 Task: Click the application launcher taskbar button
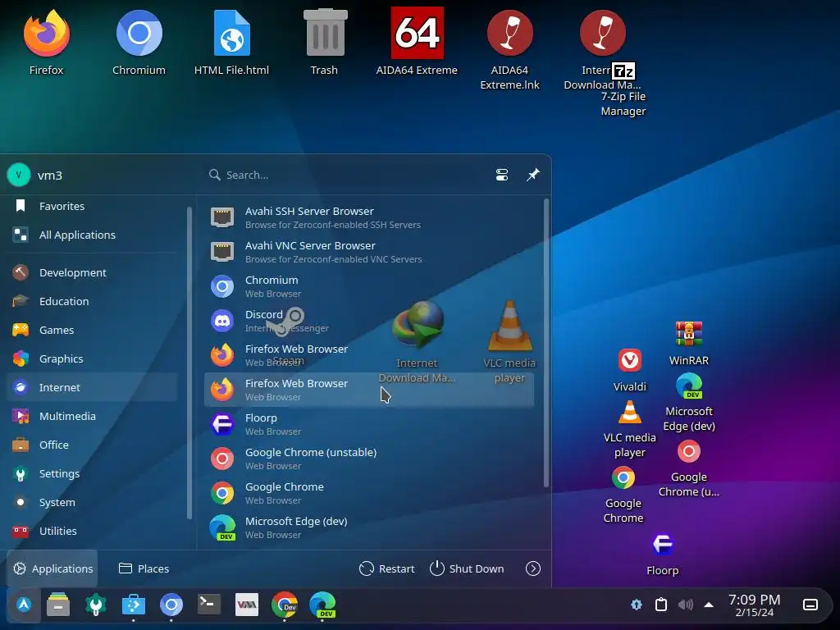[24, 605]
